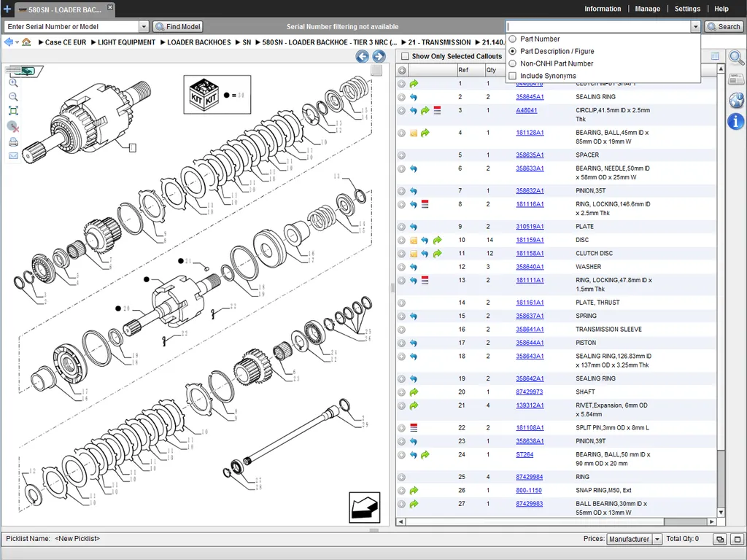
Task: Toggle the add-all circle in table header
Action: [402, 71]
